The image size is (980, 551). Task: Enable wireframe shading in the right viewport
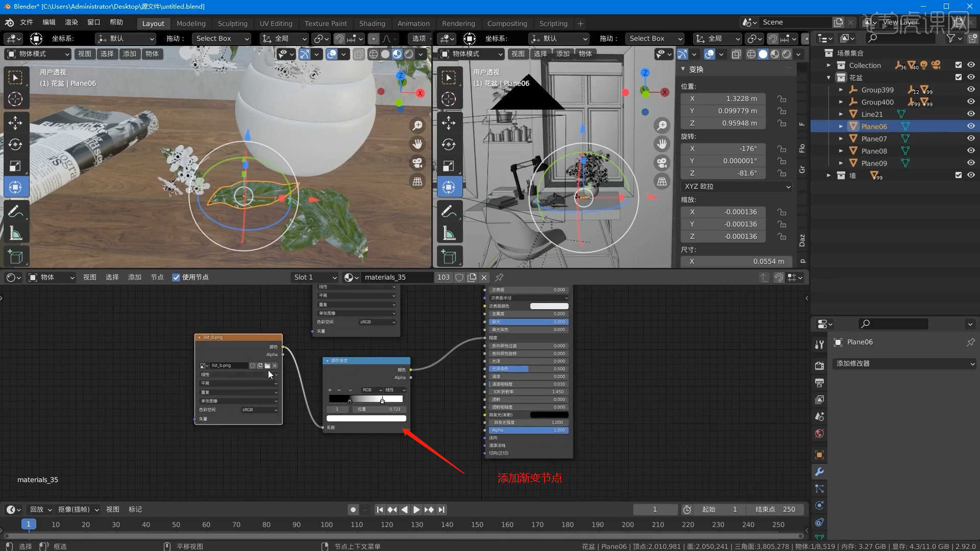coord(751,54)
